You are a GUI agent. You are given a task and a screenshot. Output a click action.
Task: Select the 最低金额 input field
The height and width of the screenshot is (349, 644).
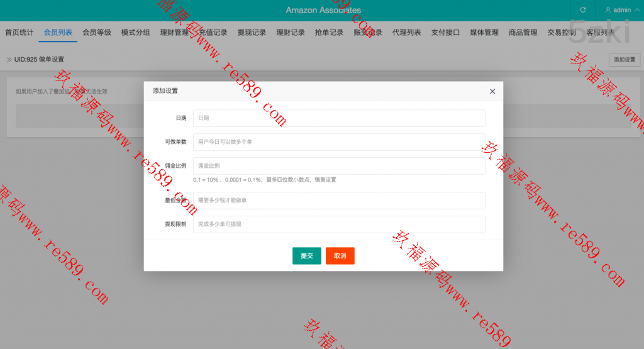339,201
